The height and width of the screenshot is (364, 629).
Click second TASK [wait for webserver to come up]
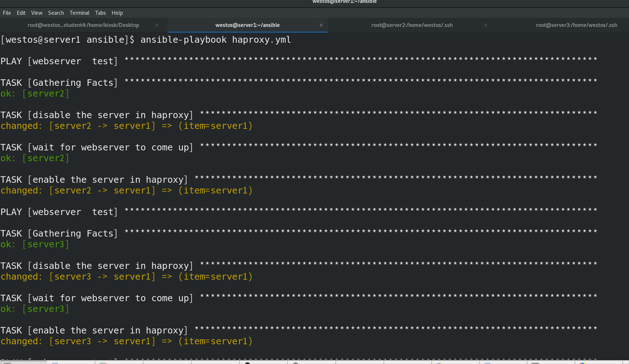299,298
